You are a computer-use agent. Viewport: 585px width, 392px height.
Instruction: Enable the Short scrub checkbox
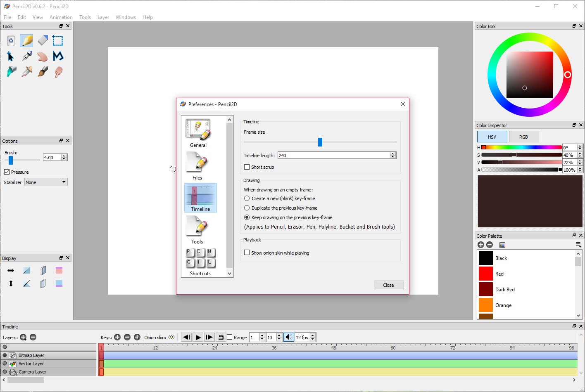pos(247,167)
